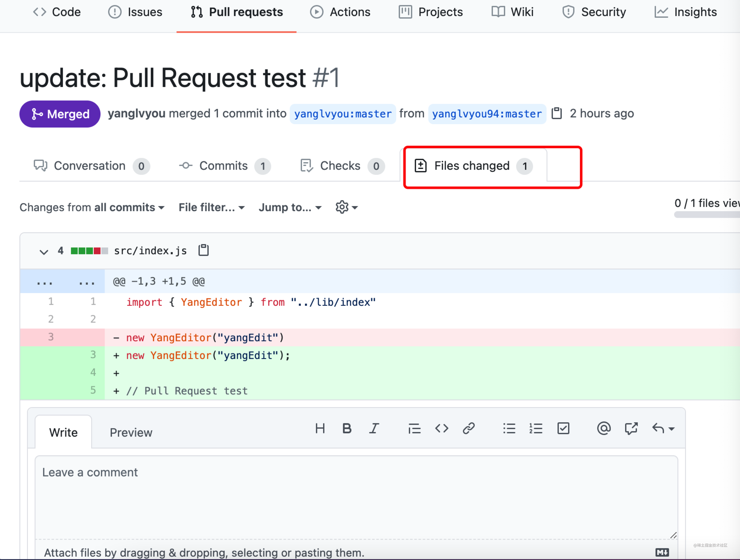Insert a task list checkbox icon
The image size is (740, 560).
(x=563, y=428)
